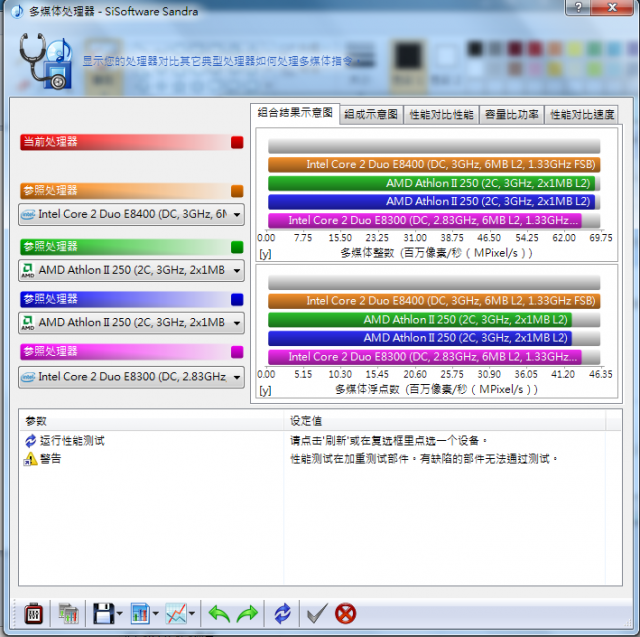Click the [y] label under float chart
This screenshot has width=640, height=637.
point(265,391)
